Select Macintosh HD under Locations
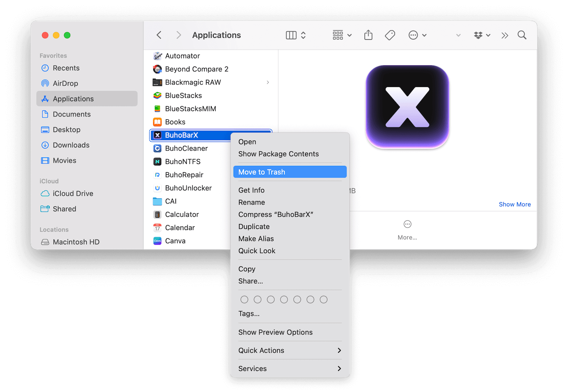 click(76, 242)
